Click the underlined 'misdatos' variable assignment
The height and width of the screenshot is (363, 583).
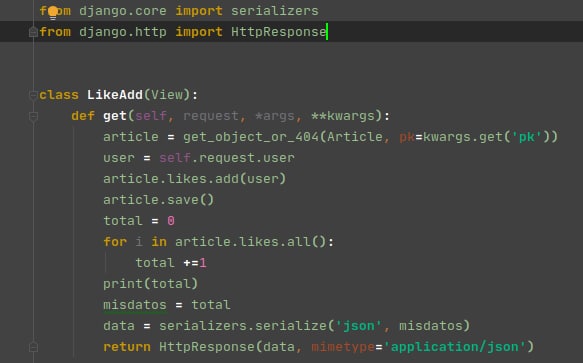point(135,305)
